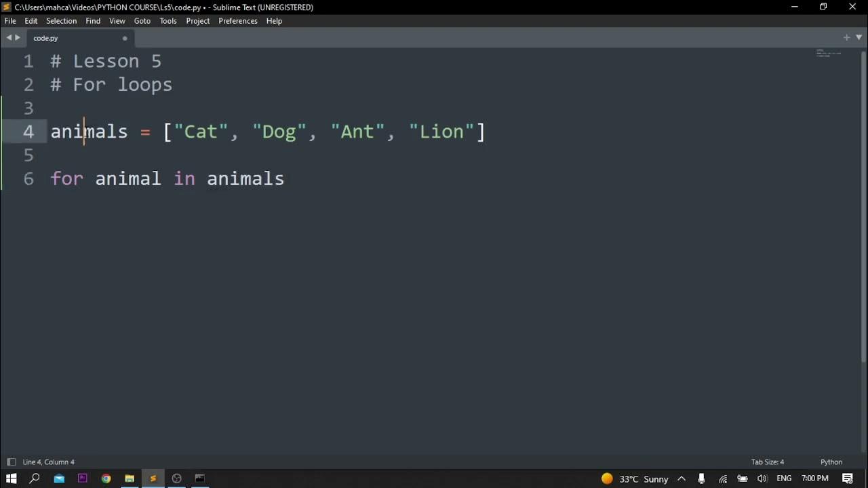Open Google Chrome from taskbar

(x=106, y=479)
